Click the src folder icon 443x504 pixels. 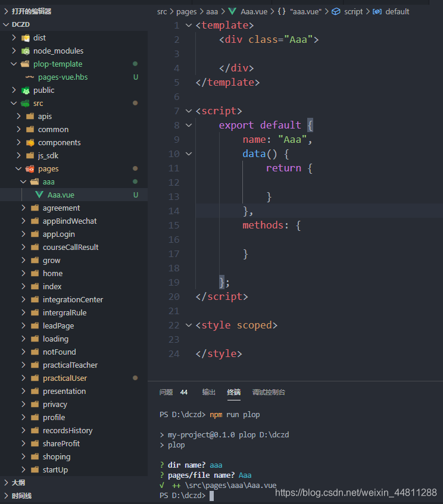pos(25,104)
